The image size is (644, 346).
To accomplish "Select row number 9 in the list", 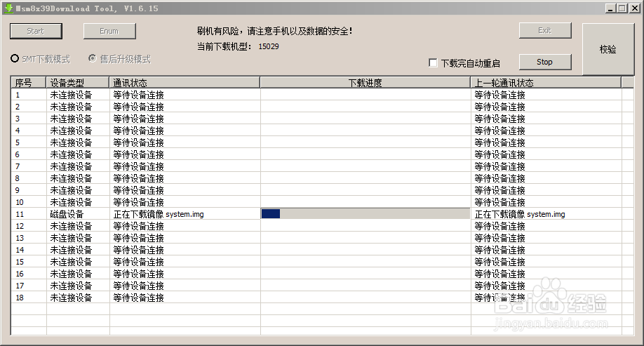I will pyautogui.click(x=18, y=190).
